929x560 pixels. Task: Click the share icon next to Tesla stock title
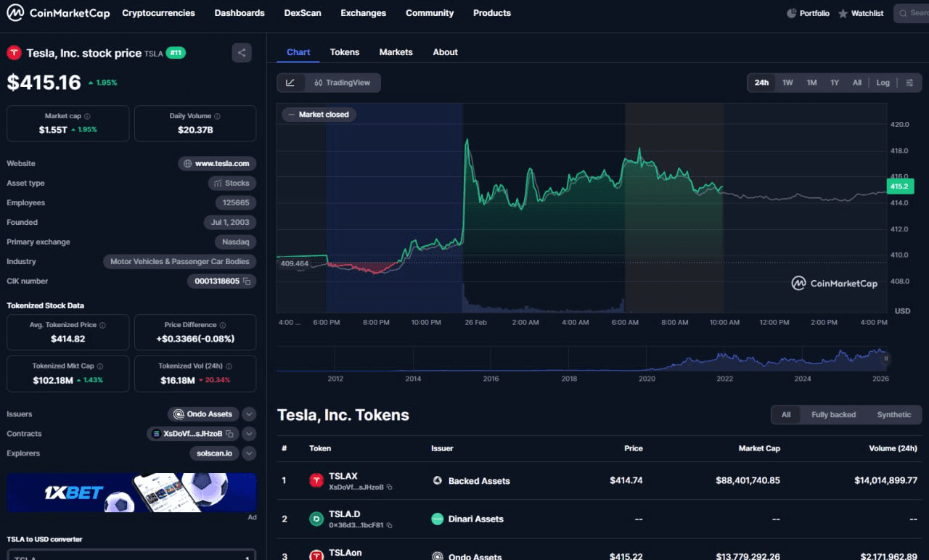(x=241, y=52)
